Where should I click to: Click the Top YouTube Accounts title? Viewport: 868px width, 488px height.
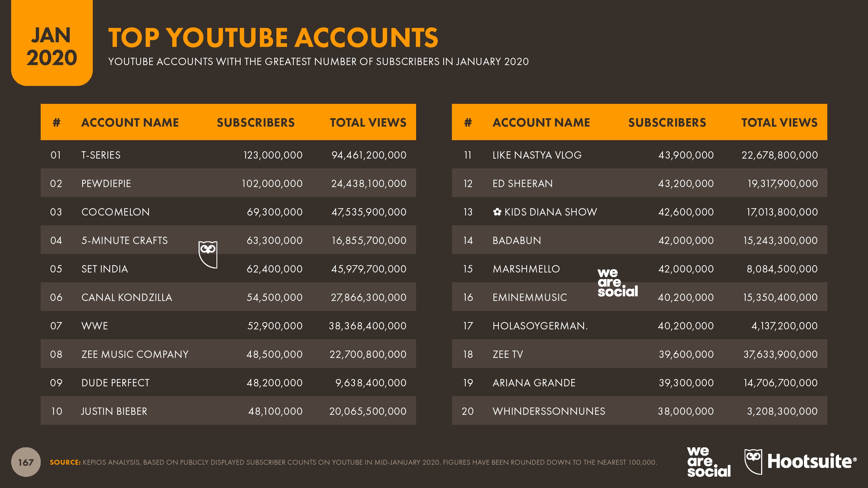click(273, 37)
